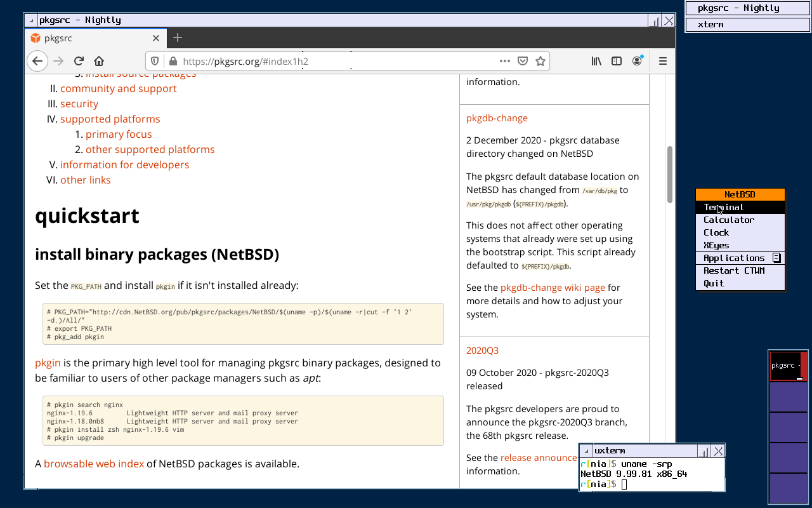The height and width of the screenshot is (508, 812).
Task: Open page actions three-dot menu
Action: click(505, 61)
